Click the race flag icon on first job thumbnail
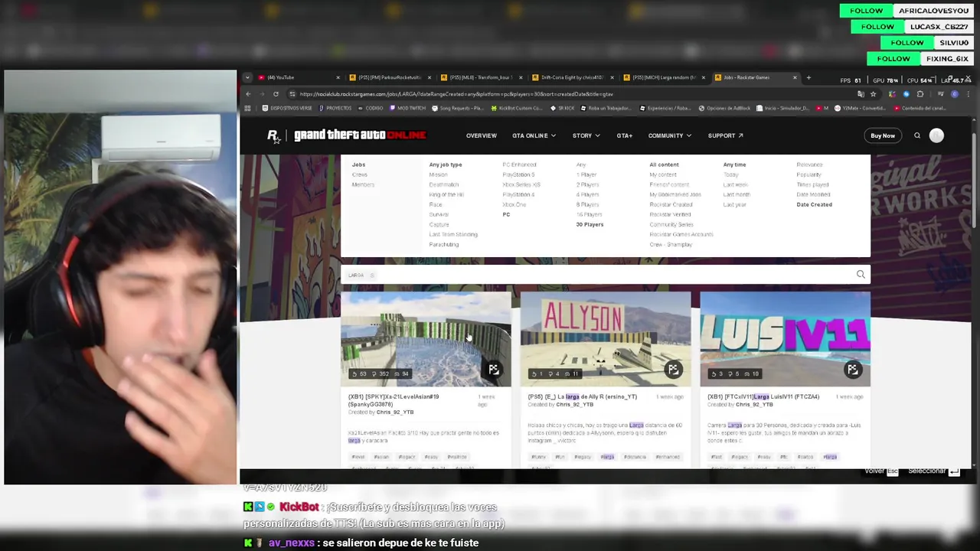Image resolution: width=980 pixels, height=551 pixels. point(494,370)
